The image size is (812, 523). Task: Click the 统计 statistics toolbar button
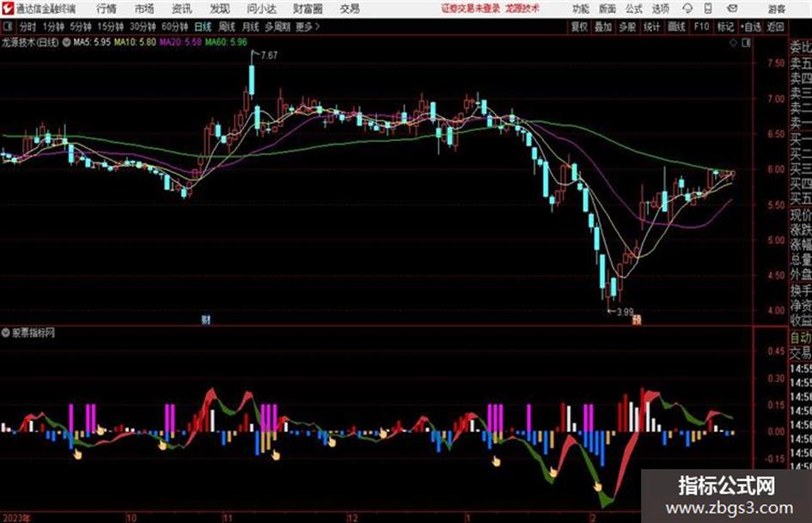[x=652, y=27]
